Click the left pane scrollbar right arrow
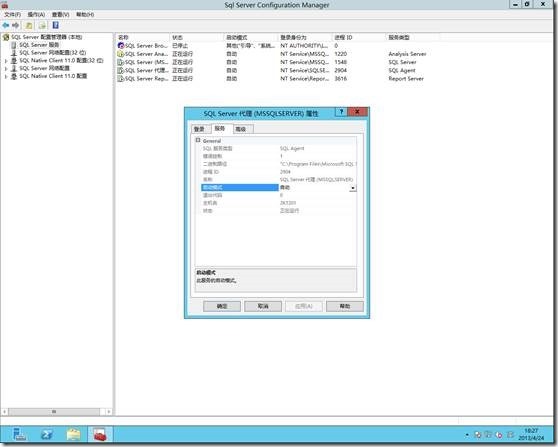The height and width of the screenshot is (447, 558). 109,412
